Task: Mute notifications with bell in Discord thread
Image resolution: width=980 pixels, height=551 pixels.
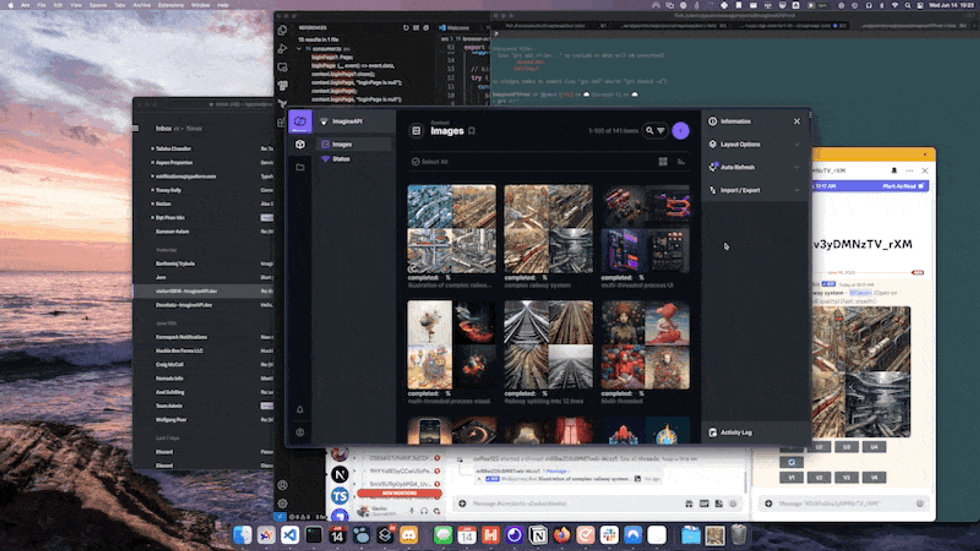Action: click(x=894, y=170)
